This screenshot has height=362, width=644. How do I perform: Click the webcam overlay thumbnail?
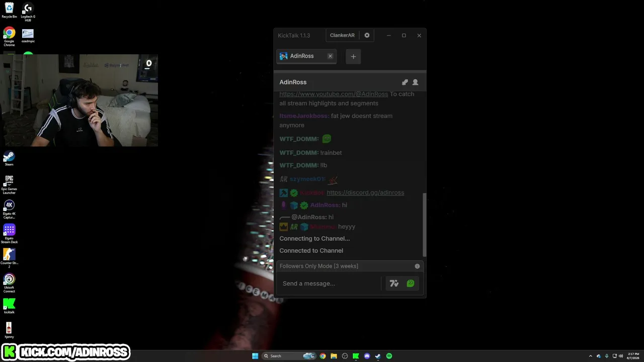(x=79, y=100)
